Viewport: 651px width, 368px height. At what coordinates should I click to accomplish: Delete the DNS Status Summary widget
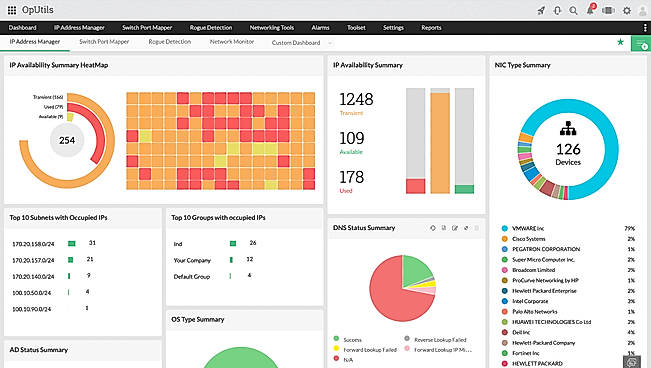pyautogui.click(x=477, y=228)
